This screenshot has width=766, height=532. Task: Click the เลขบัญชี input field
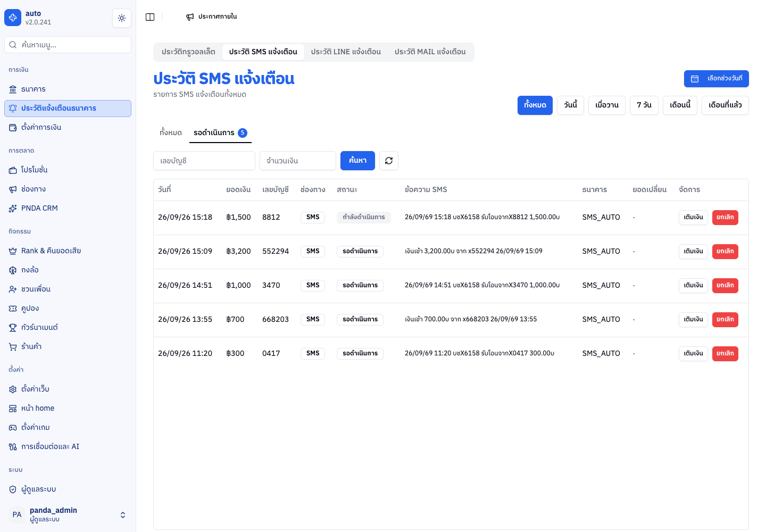(204, 161)
